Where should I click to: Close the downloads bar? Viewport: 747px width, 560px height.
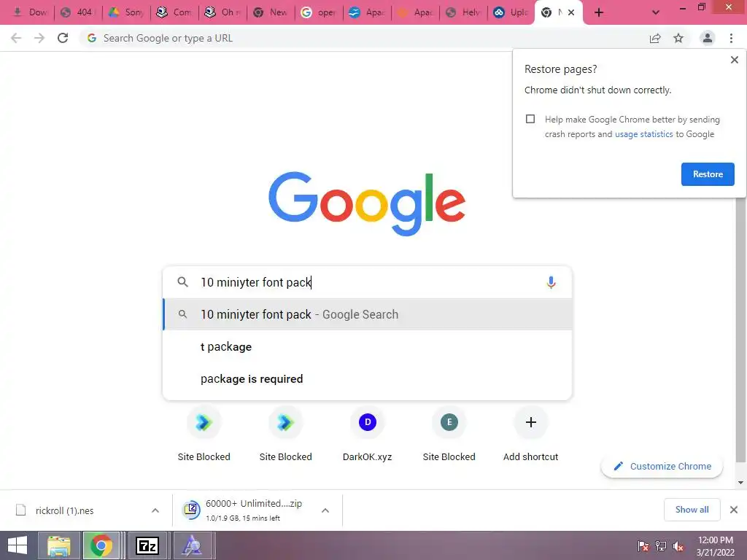tap(734, 510)
